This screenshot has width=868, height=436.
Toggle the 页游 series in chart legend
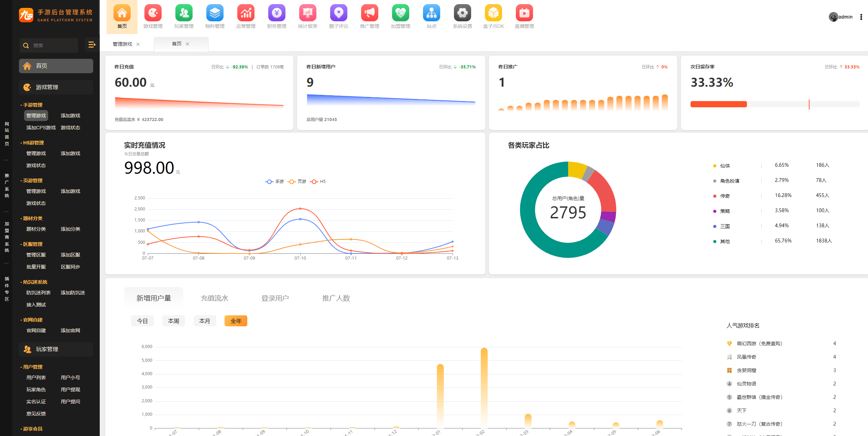(x=297, y=182)
